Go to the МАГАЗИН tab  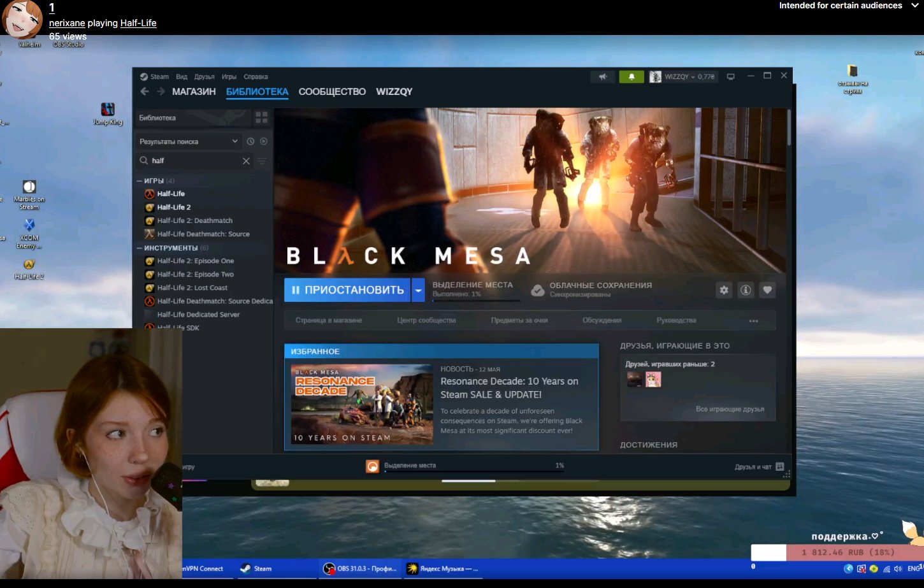click(x=194, y=92)
